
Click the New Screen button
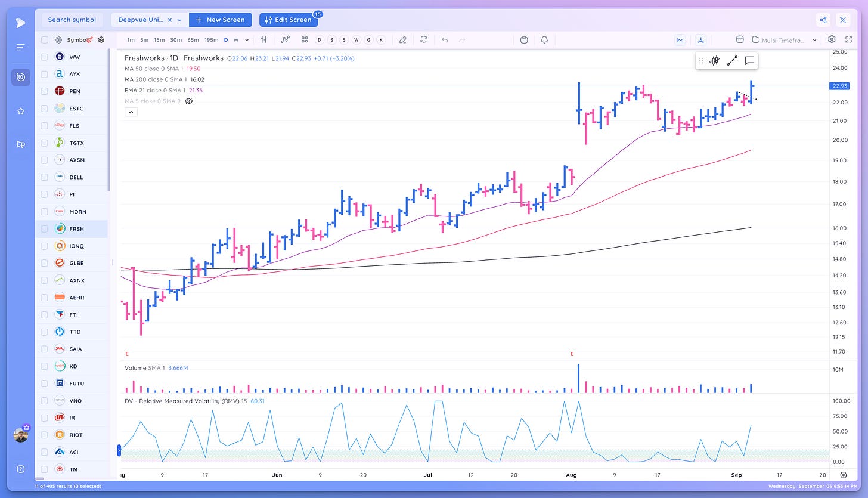221,20
